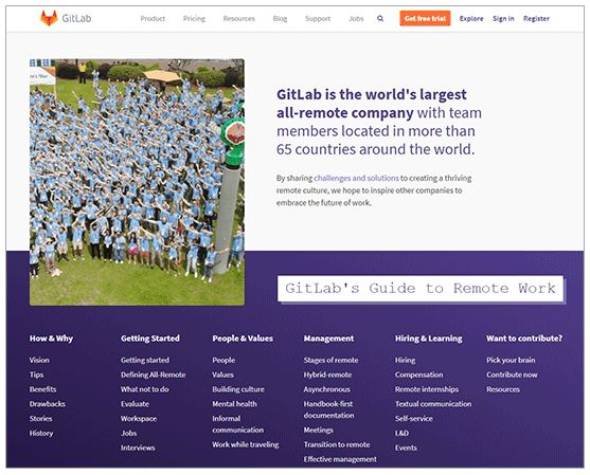Open the Vision link

click(x=40, y=360)
